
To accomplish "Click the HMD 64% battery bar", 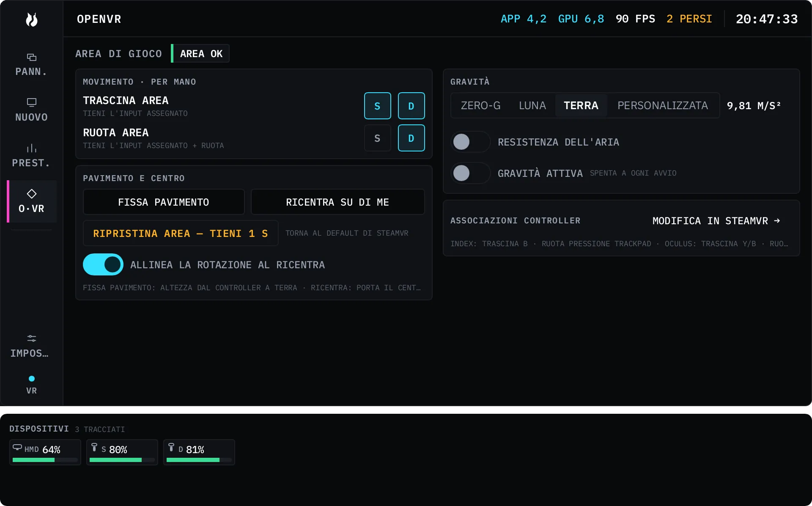I will pos(45,460).
